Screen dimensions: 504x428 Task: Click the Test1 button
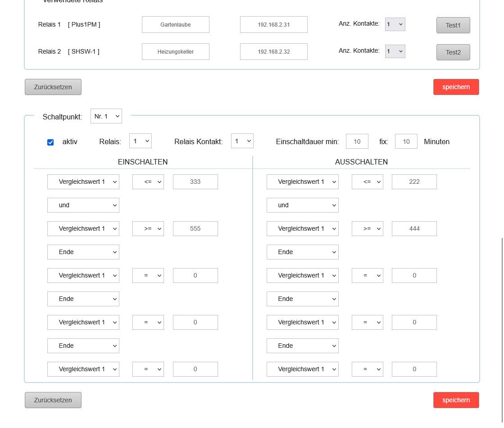pyautogui.click(x=453, y=25)
